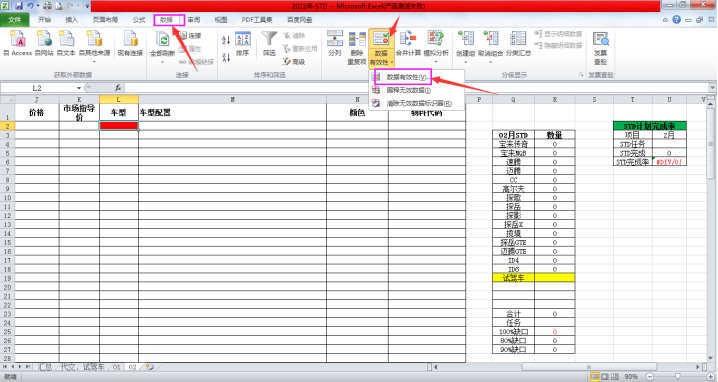This screenshot has width=718, height=382.
Task: Switch to the View (视图) tab
Action: 221,20
